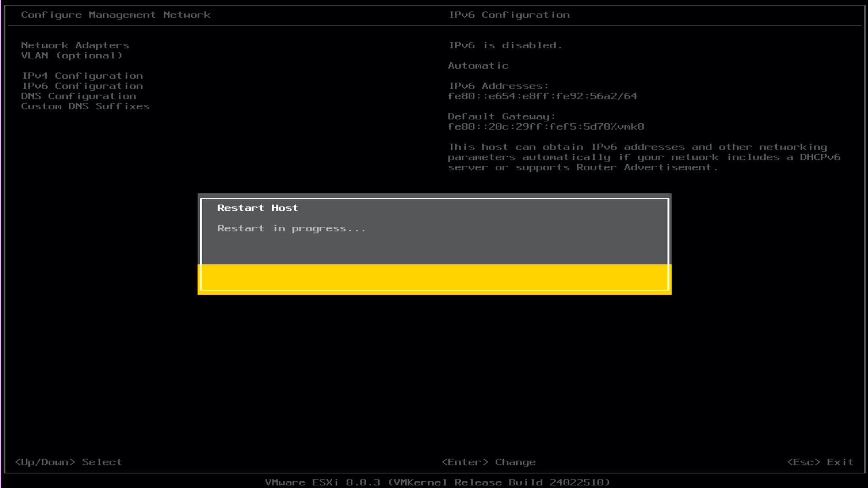Click the Automatic mode label

pos(478,66)
